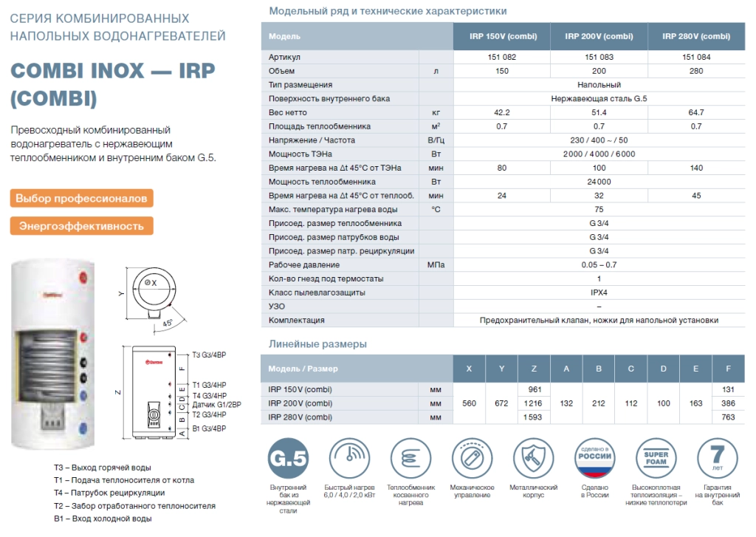Click the 7-year warranty icon

pyautogui.click(x=716, y=459)
